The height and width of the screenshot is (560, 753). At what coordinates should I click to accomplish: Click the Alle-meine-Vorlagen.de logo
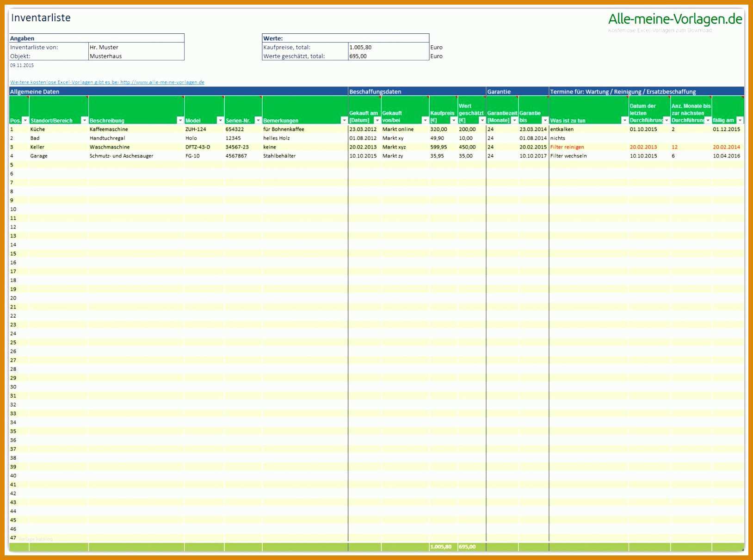[675, 19]
